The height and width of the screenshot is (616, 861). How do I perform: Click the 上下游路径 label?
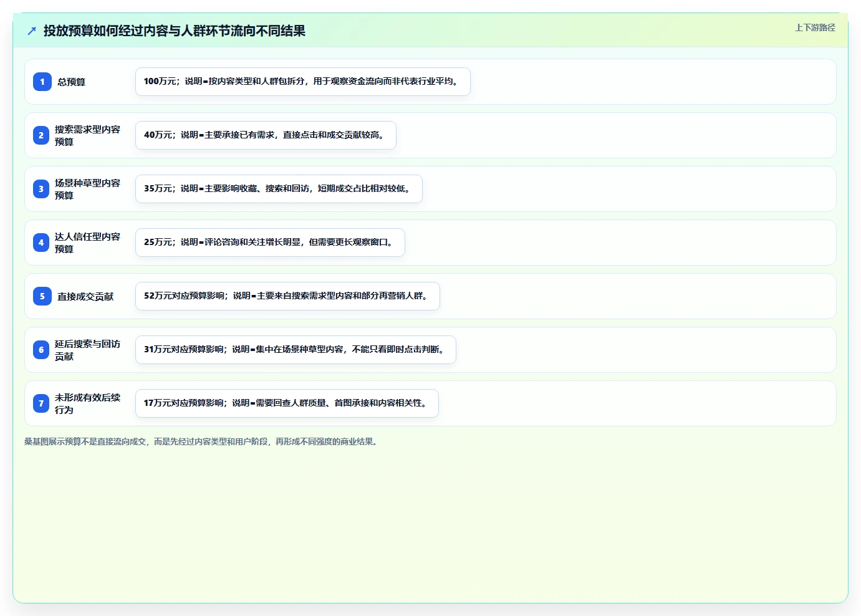pyautogui.click(x=815, y=27)
